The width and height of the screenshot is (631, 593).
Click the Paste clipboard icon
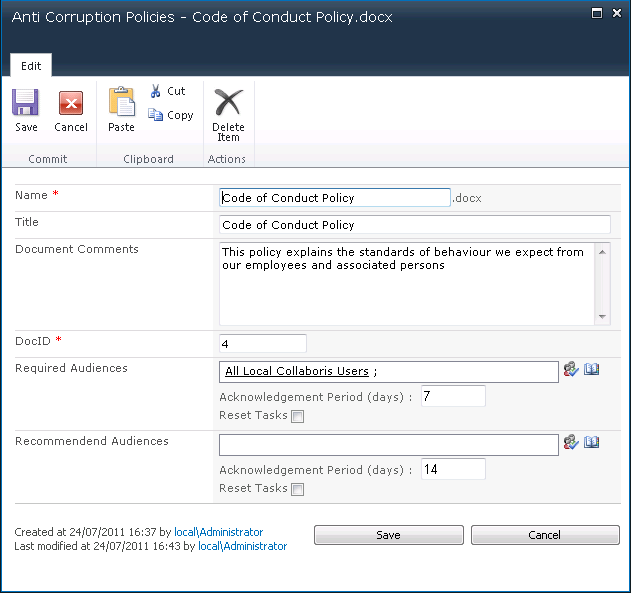pyautogui.click(x=121, y=103)
